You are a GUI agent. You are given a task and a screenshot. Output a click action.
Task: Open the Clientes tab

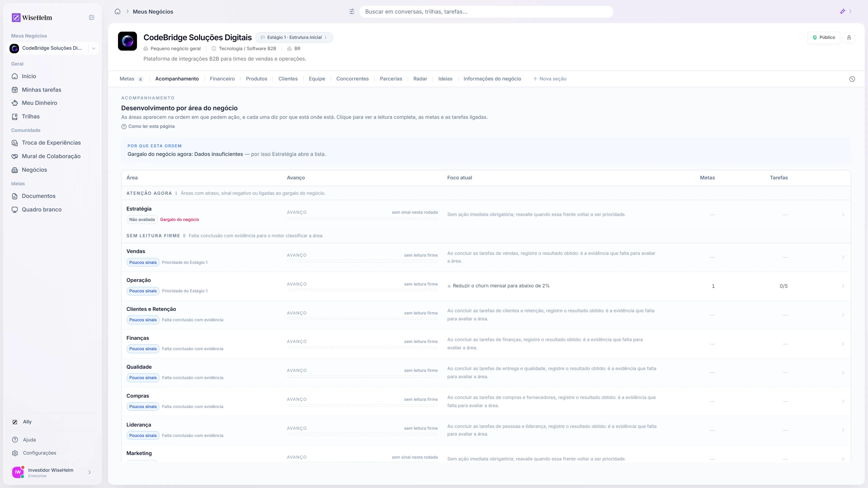(x=288, y=79)
